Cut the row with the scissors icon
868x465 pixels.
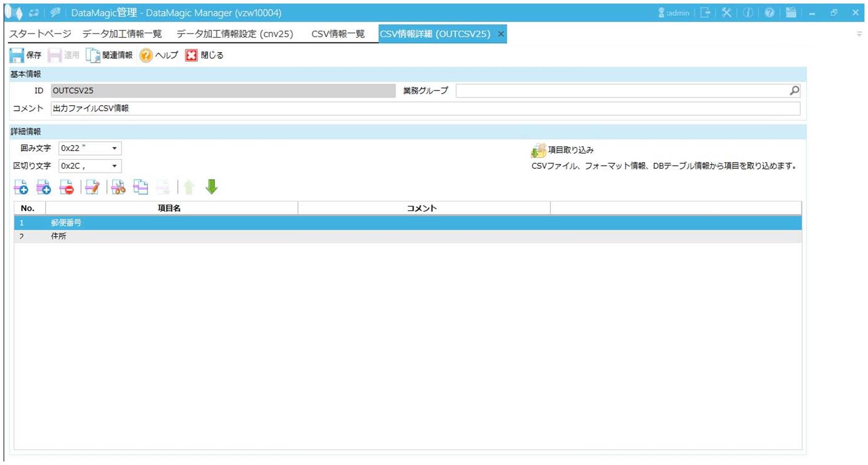(118, 188)
